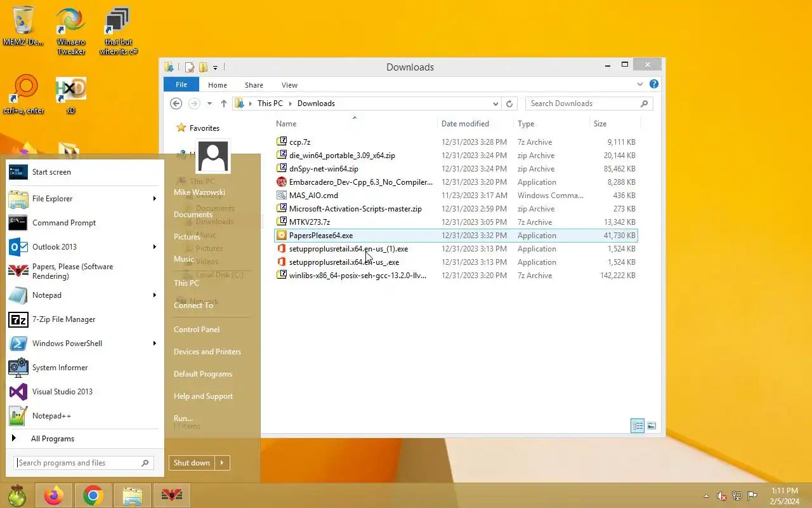
Task: Open Chrome from the taskbar
Action: pos(93,495)
